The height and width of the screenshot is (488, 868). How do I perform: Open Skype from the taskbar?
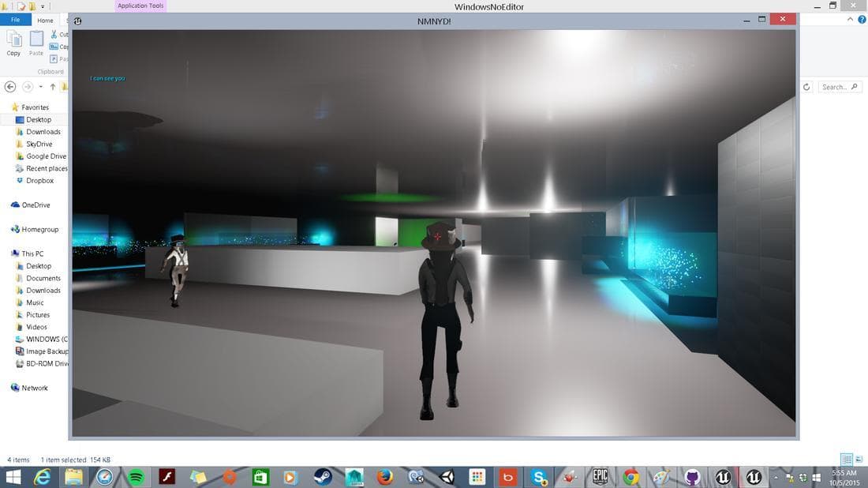click(x=539, y=477)
